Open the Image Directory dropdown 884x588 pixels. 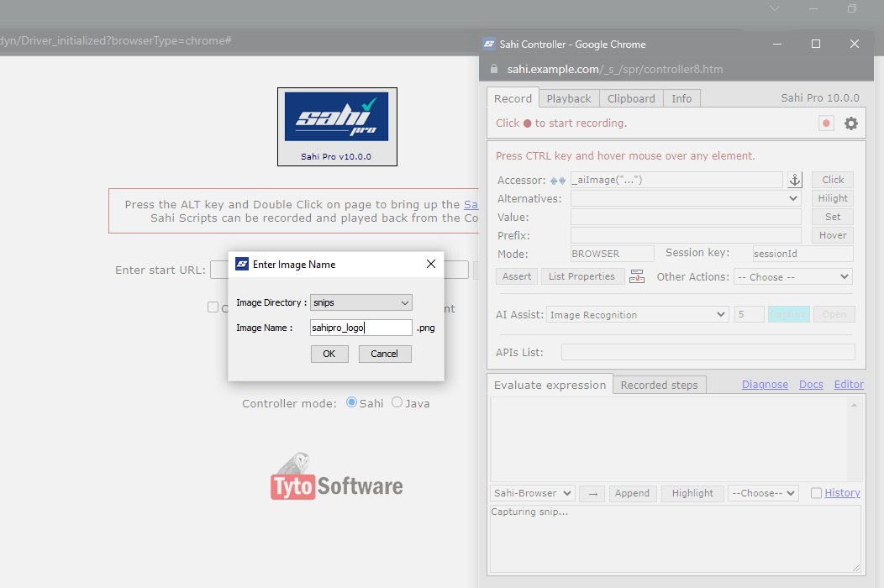(x=360, y=302)
